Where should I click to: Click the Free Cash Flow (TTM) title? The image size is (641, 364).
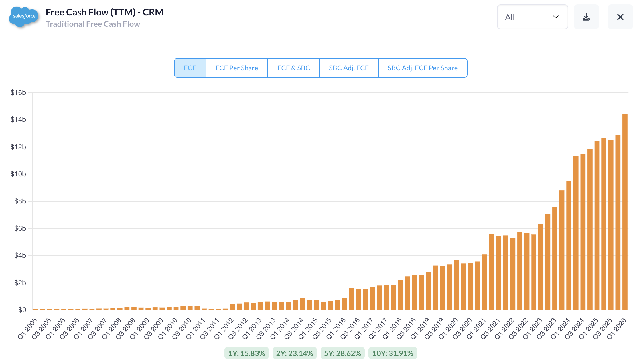(x=104, y=12)
